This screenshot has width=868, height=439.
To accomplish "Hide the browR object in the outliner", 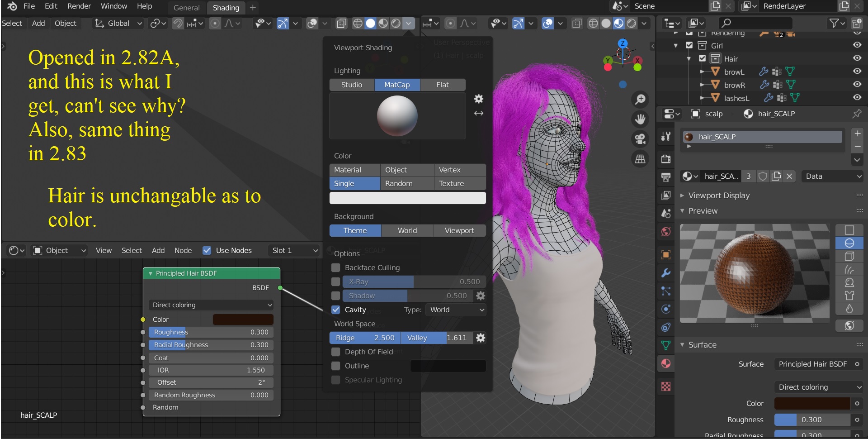I will point(857,84).
